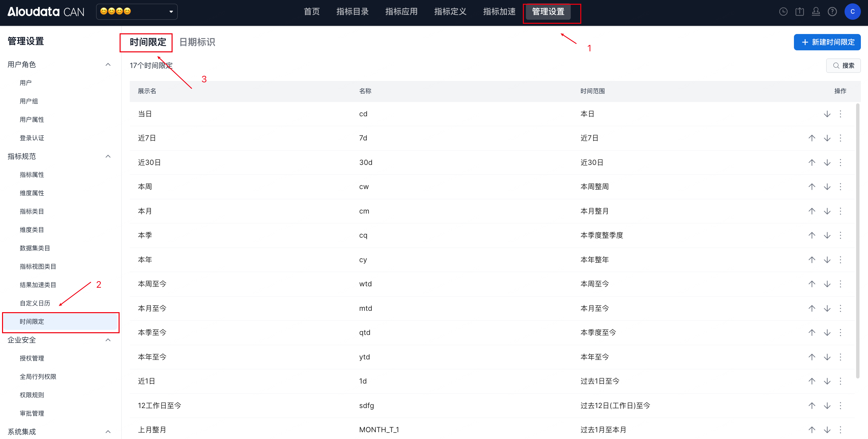This screenshot has height=439, width=868.
Task: Open 指标目录 in top navigation
Action: pos(352,12)
